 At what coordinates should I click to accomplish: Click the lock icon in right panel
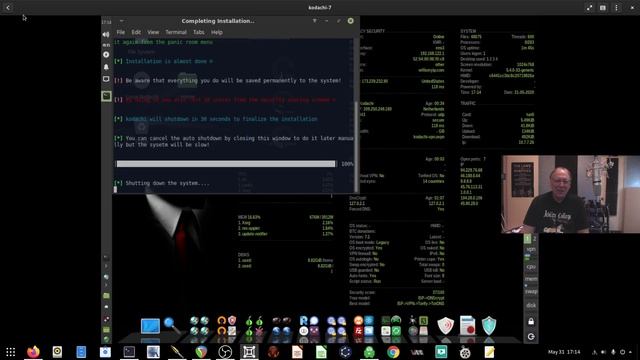click(531, 321)
